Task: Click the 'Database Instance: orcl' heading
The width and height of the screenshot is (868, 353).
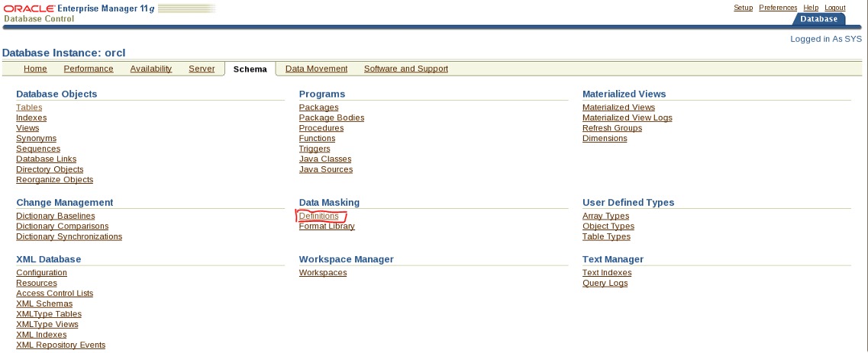Action: click(x=64, y=53)
